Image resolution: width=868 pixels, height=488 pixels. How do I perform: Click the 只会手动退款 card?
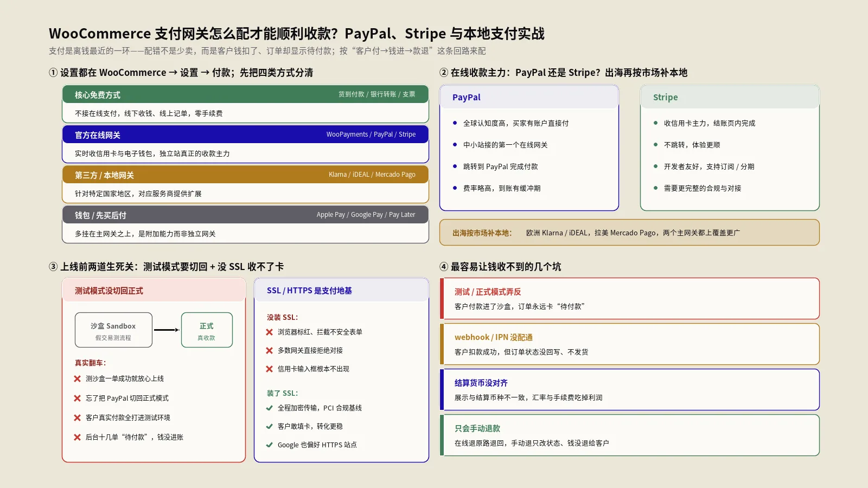coord(629,435)
